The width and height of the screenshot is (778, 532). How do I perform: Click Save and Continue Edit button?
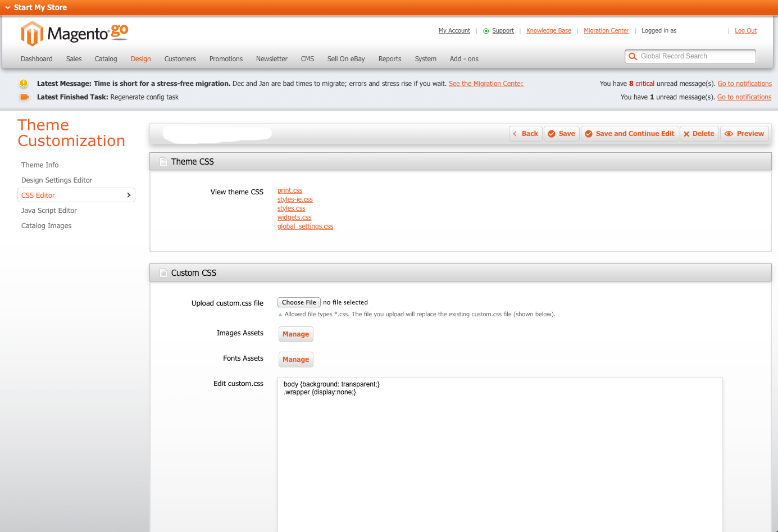pos(630,134)
